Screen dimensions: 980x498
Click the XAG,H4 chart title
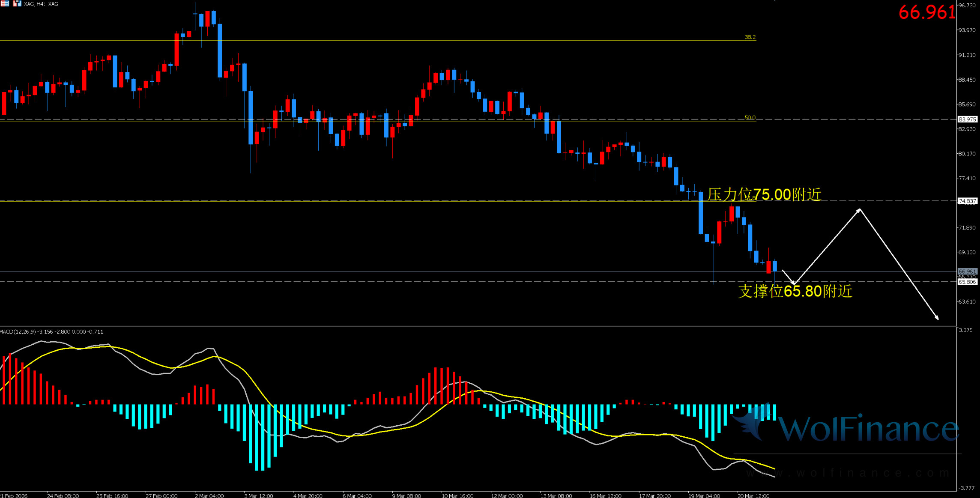click(x=41, y=4)
